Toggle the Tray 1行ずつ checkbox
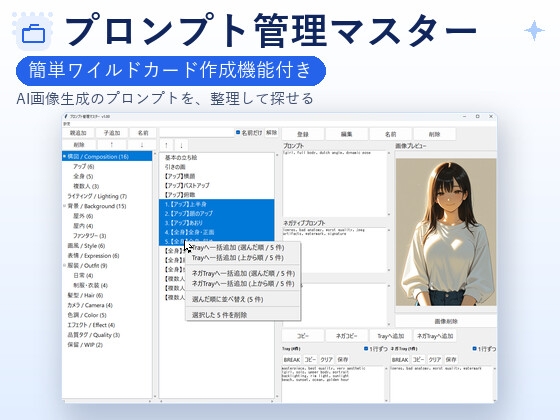Image resolution: width=560 pixels, height=420 pixels. click(x=366, y=349)
